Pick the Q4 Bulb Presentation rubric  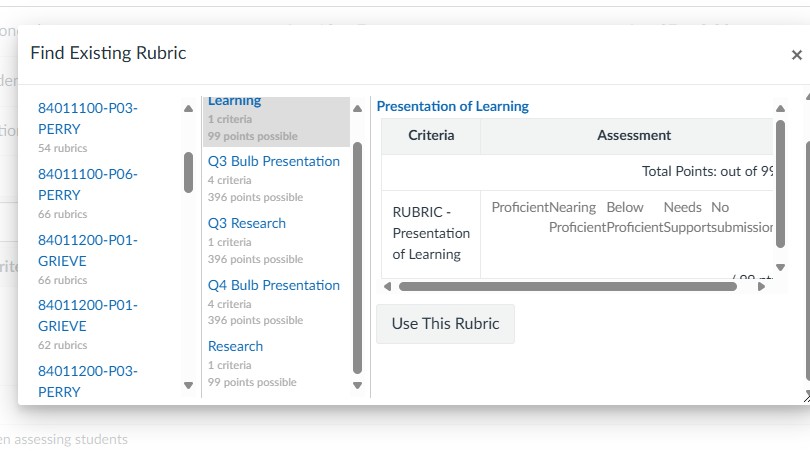tap(273, 285)
